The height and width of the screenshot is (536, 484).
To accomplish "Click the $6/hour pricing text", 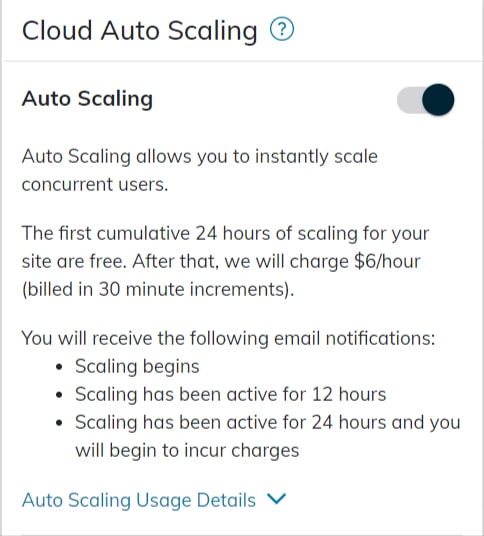I will point(387,262).
